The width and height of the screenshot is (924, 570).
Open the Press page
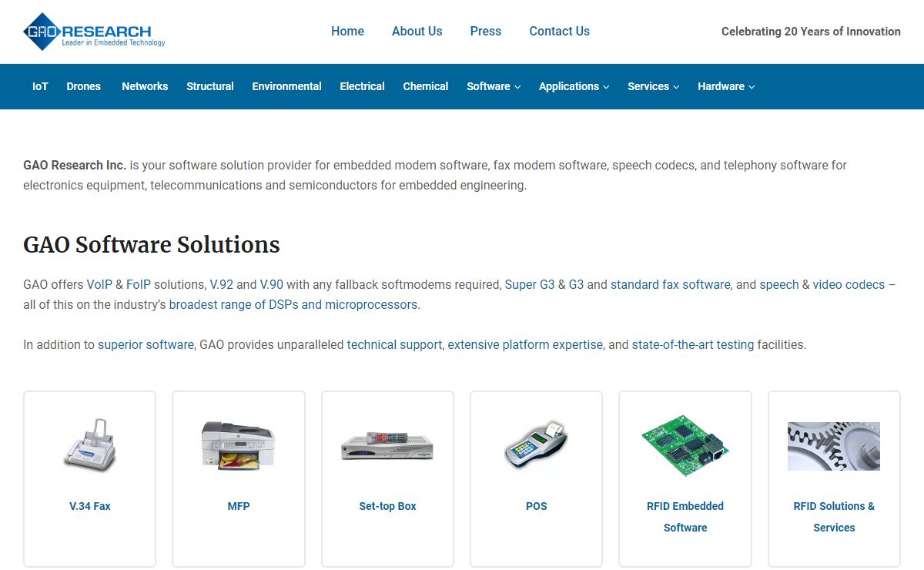point(486,32)
